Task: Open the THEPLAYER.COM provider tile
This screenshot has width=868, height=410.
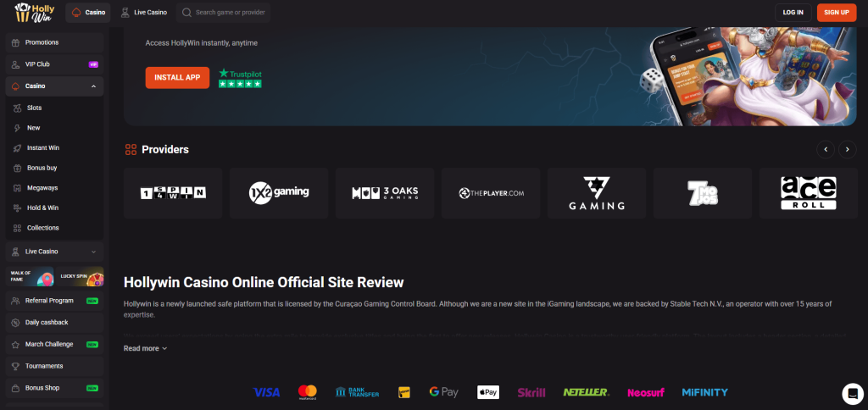Action: click(x=491, y=193)
